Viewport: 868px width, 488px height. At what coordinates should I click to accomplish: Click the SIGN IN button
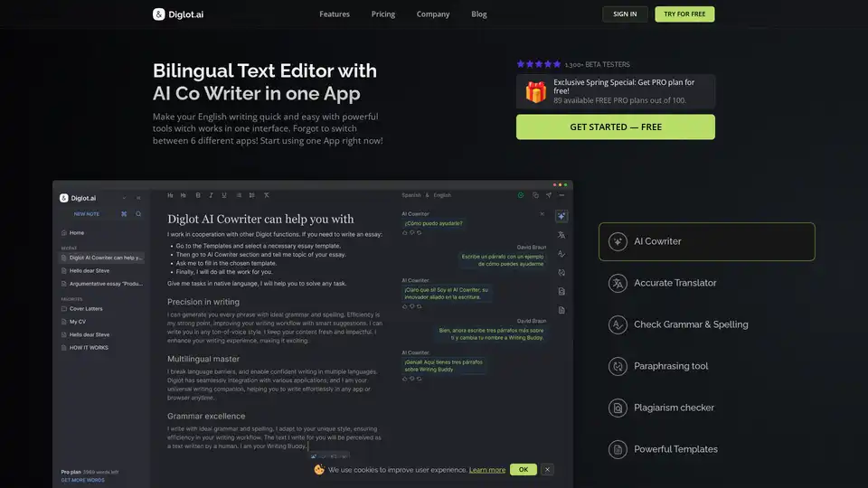tap(625, 14)
